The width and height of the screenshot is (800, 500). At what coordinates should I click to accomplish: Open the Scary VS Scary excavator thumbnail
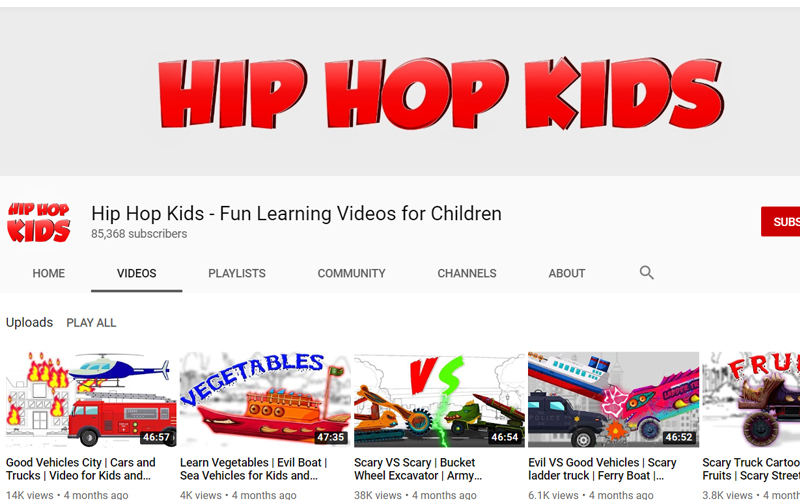[439, 399]
